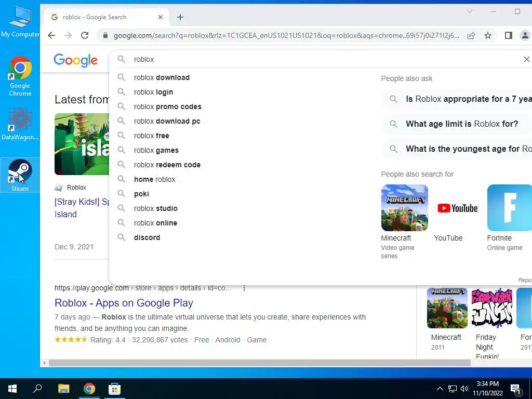Go back to the previous page

point(51,35)
